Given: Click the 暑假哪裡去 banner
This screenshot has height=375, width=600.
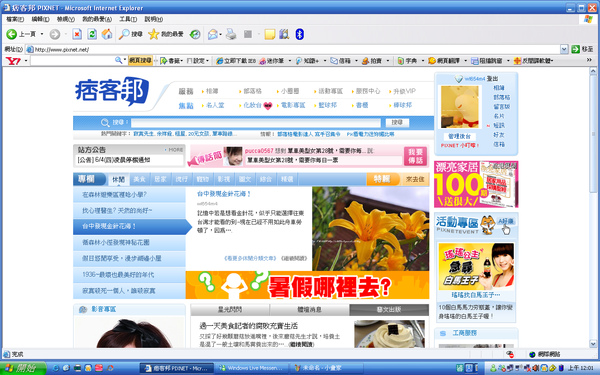Looking at the screenshot, I should click(307, 285).
